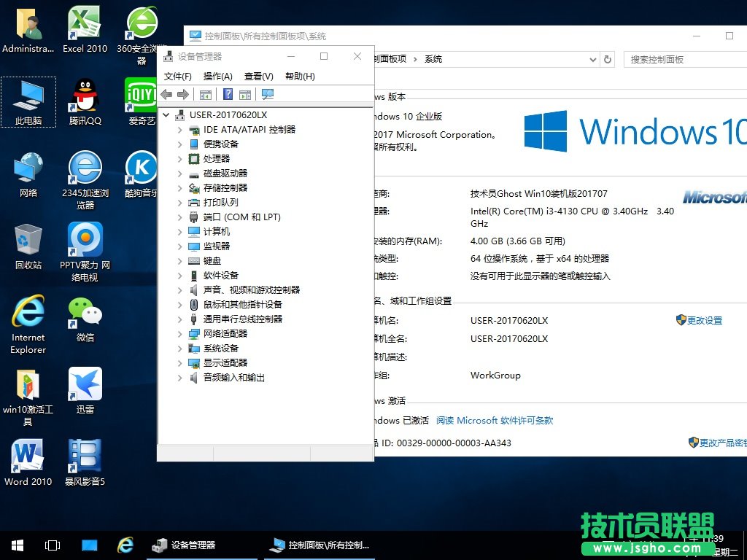Open the 查看(V) menu
Image resolution: width=747 pixels, height=560 pixels.
pyautogui.click(x=259, y=76)
